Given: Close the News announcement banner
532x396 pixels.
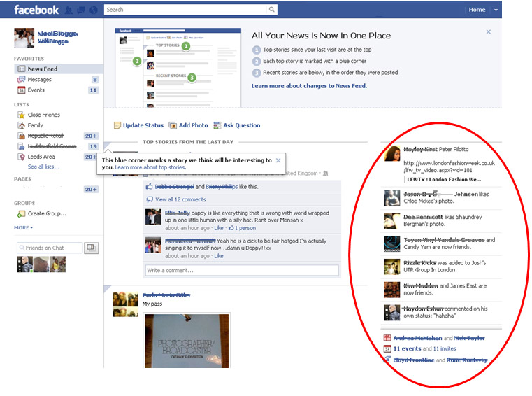Looking at the screenshot, I should click(488, 32).
